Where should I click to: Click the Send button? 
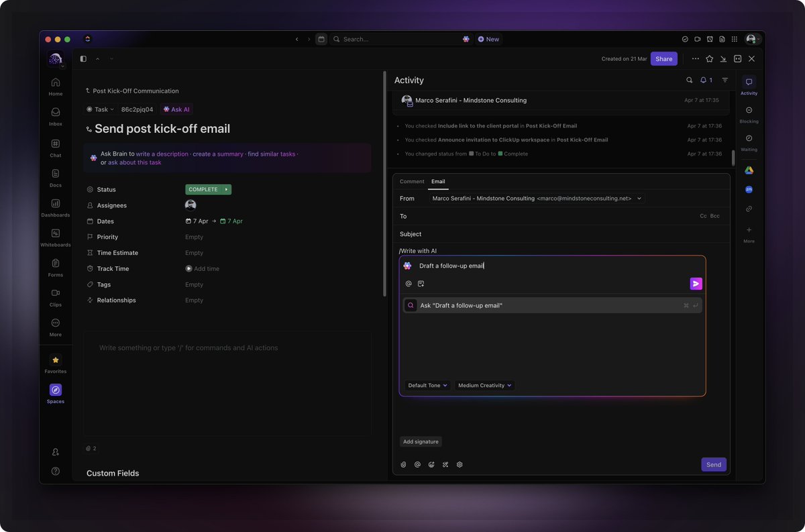tap(713, 464)
